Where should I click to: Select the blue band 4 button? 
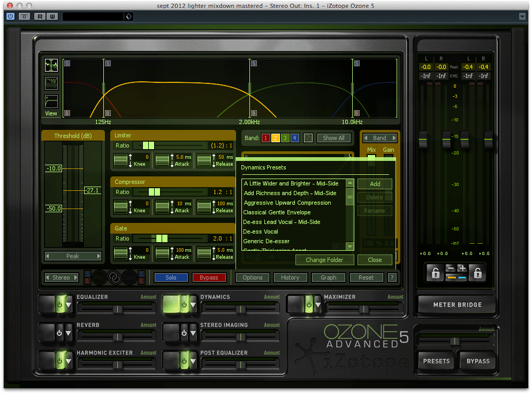pyautogui.click(x=294, y=138)
